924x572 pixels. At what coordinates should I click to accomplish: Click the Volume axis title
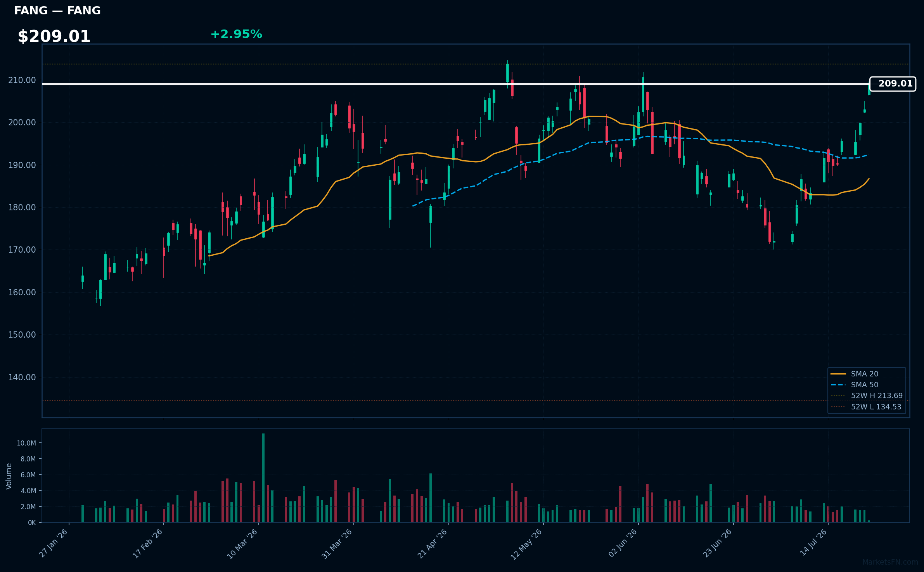9,476
